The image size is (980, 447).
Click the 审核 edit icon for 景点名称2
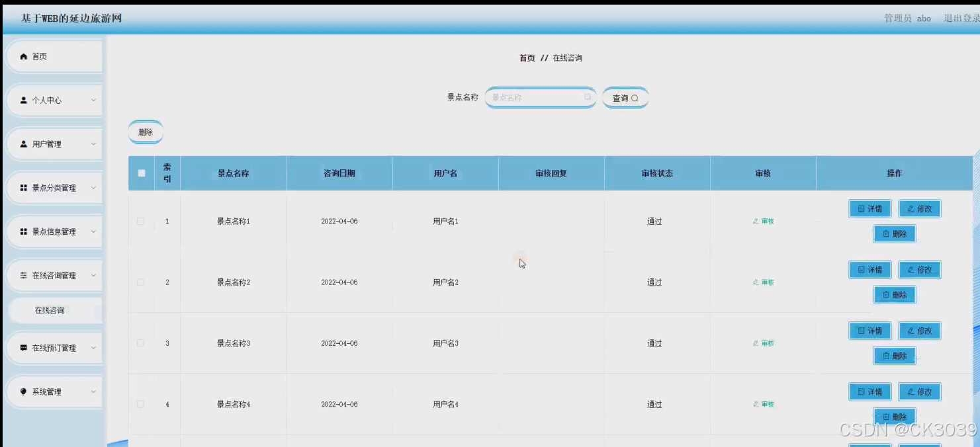click(x=756, y=282)
